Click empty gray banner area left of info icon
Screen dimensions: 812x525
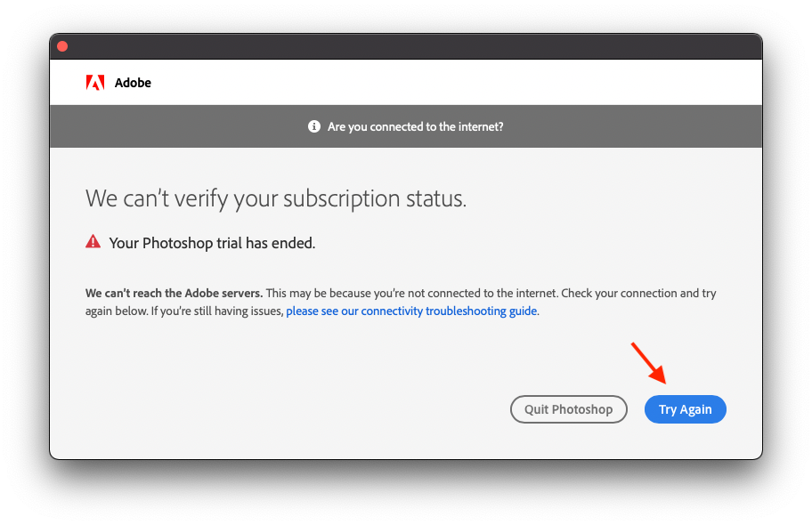(178, 126)
